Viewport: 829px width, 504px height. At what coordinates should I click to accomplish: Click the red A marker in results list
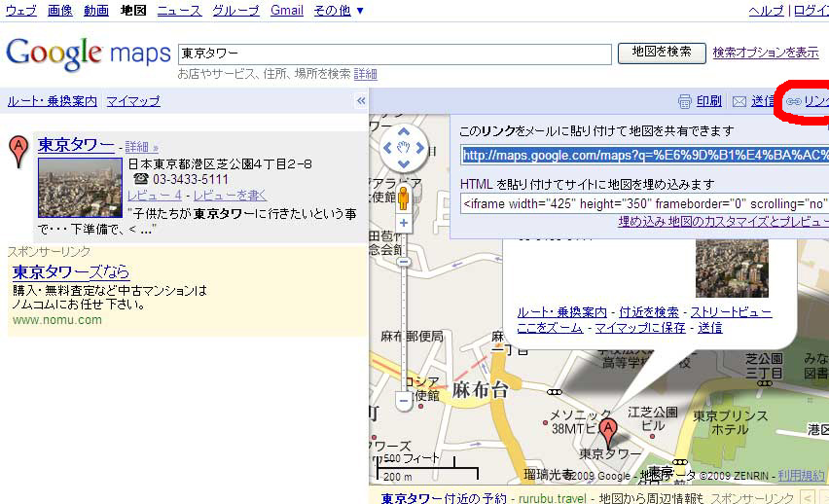pyautogui.click(x=18, y=151)
